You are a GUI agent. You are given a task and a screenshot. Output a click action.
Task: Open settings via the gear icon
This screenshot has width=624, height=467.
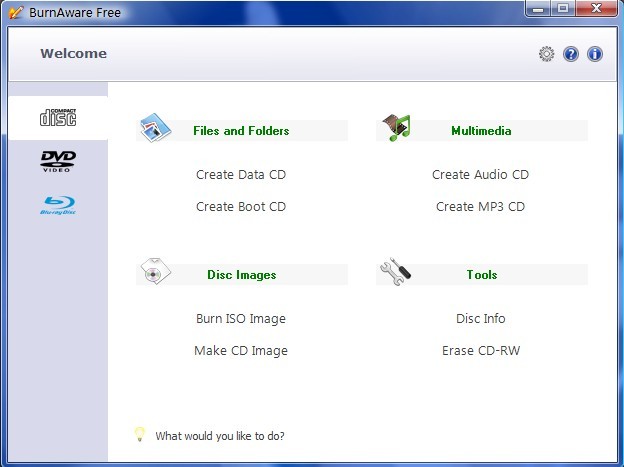(546, 54)
